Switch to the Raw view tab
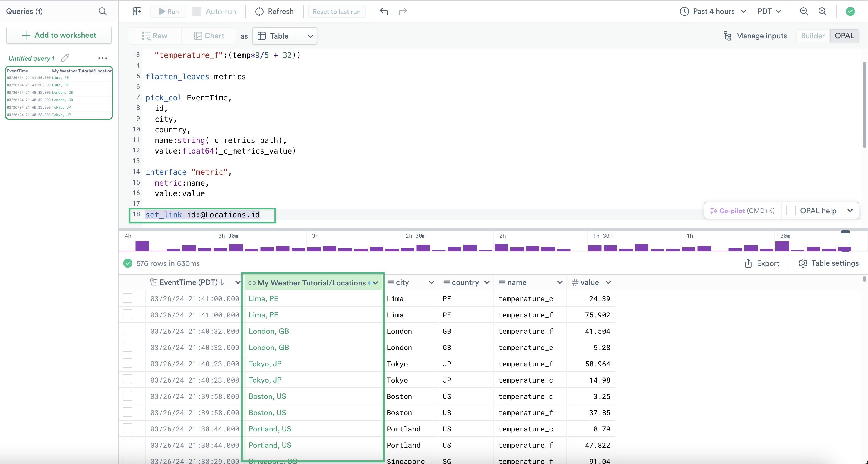This screenshot has width=868, height=464. (155, 36)
